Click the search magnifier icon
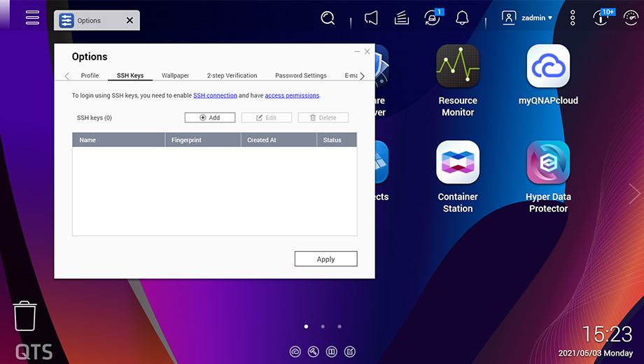 pos(328,18)
